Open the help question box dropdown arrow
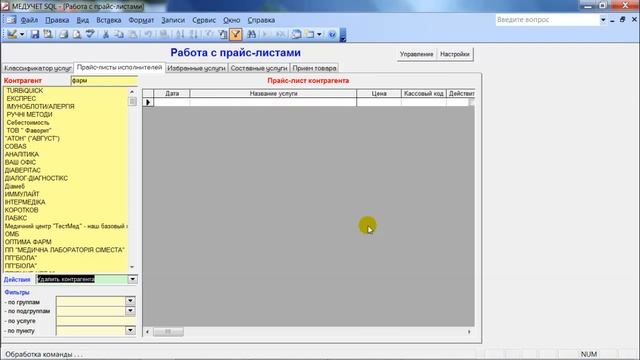Image resolution: width=640 pixels, height=360 pixels. coord(603,20)
